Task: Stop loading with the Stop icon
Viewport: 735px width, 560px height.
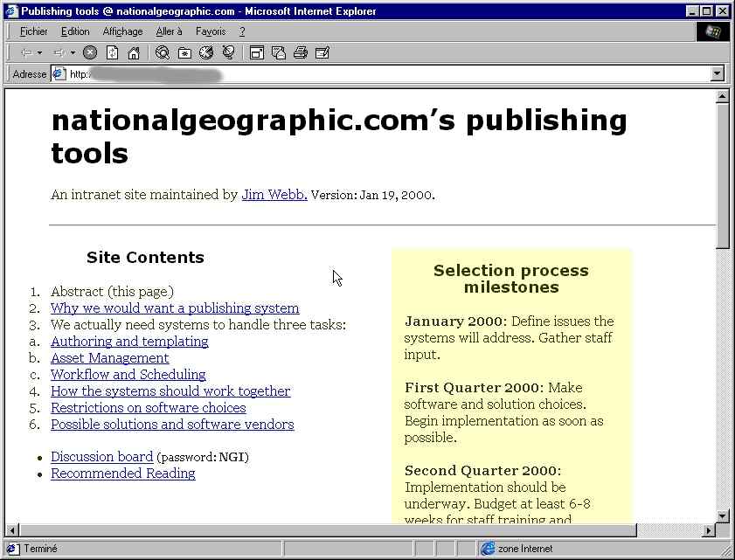Action: pyautogui.click(x=90, y=52)
